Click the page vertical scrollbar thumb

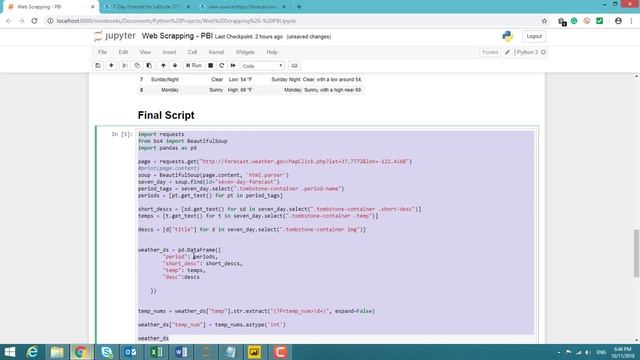pyautogui.click(x=636, y=253)
